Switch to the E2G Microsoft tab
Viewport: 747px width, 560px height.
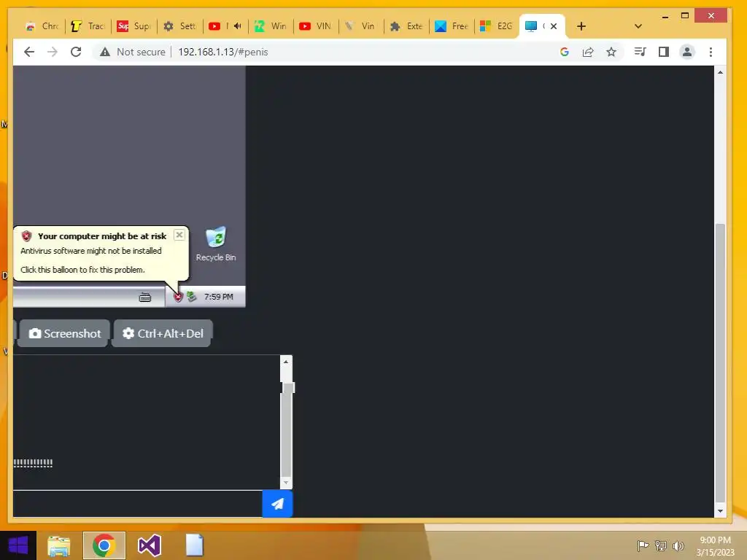[496, 26]
